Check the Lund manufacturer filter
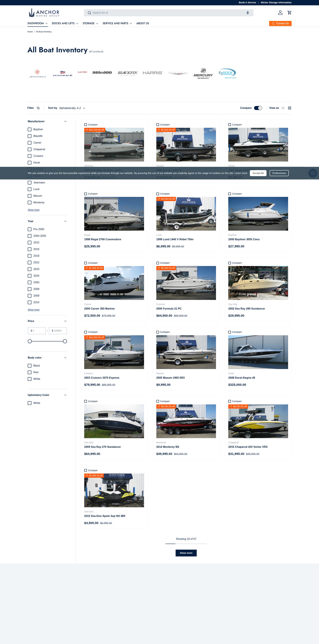The width and height of the screenshot is (319, 644). pos(30,189)
